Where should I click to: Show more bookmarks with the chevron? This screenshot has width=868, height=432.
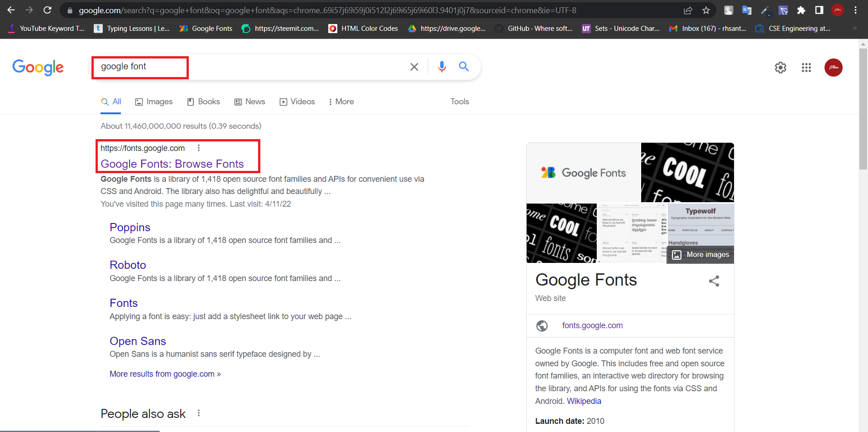855,28
